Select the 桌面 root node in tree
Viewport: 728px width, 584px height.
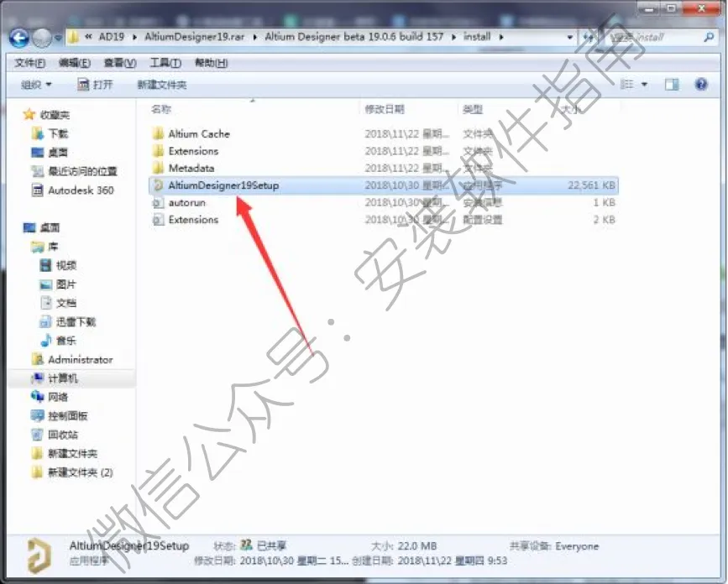click(50, 227)
